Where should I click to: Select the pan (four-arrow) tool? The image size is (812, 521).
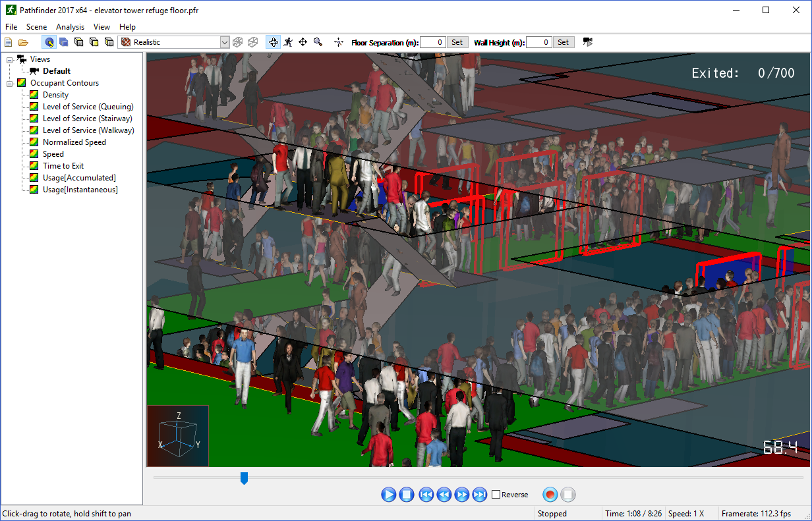(x=303, y=42)
